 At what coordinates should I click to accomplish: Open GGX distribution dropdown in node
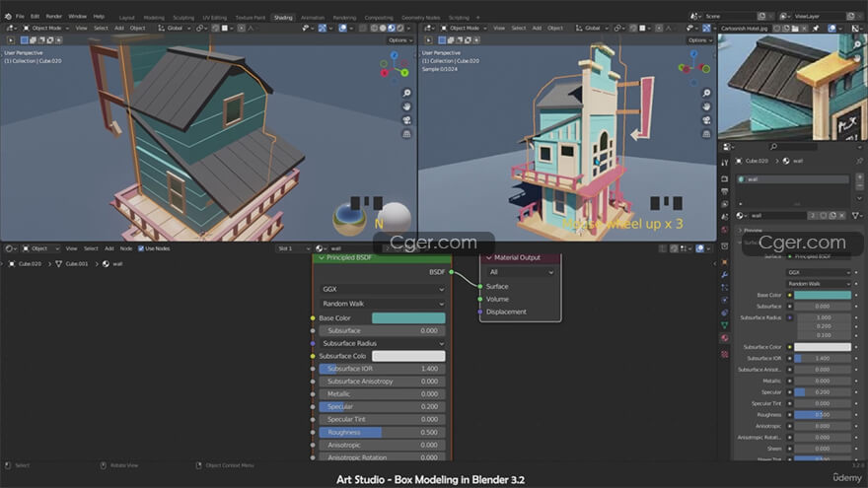(x=382, y=290)
